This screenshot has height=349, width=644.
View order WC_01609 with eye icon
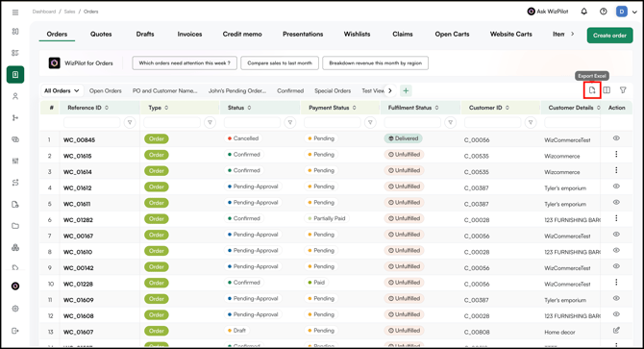[616, 298]
